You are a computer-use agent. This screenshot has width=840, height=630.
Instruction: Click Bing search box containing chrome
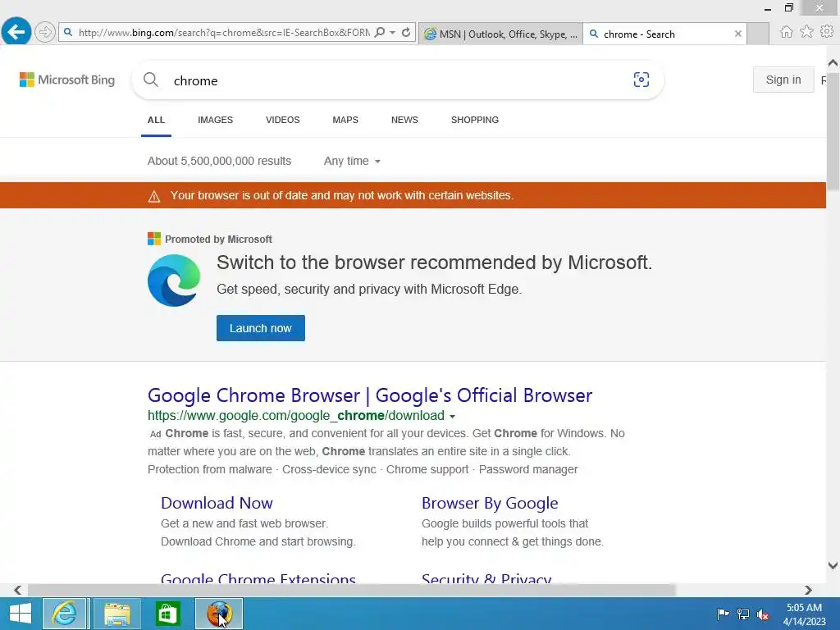[396, 80]
